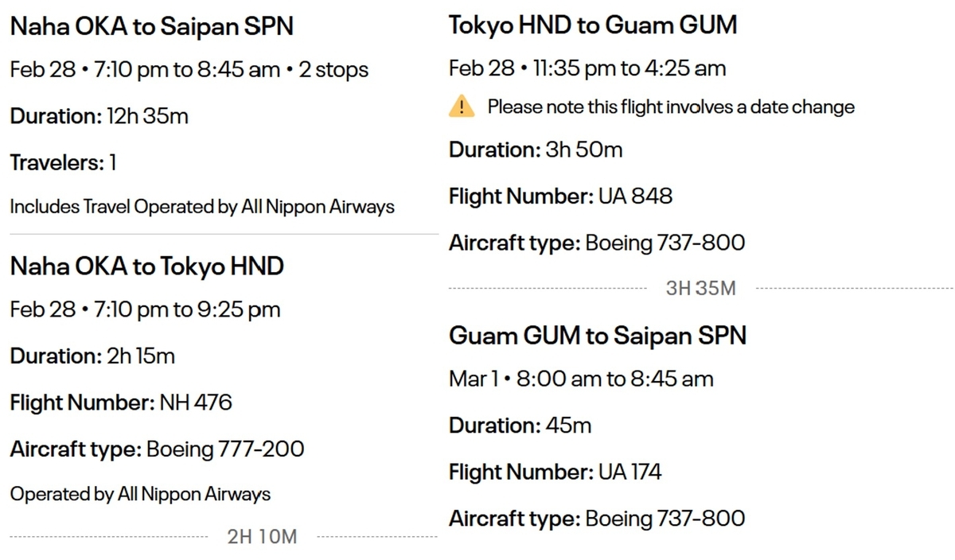
Task: Click Includes Travel Operated by All Nippon Airways
Action: pyautogui.click(x=202, y=207)
